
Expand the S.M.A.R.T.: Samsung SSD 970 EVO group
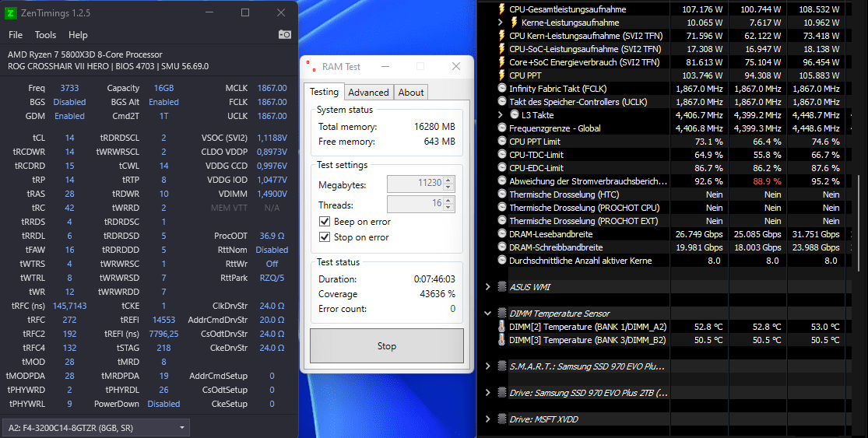tap(487, 366)
